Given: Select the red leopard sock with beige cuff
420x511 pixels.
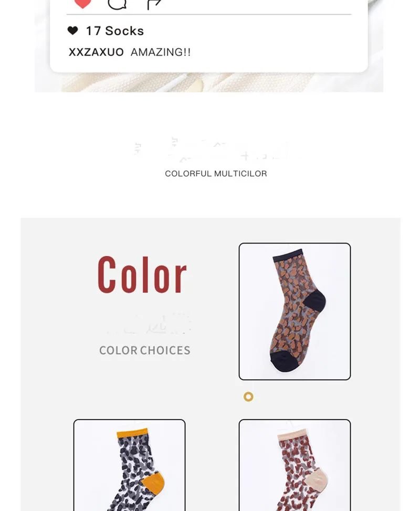Looking at the screenshot, I should [295, 465].
